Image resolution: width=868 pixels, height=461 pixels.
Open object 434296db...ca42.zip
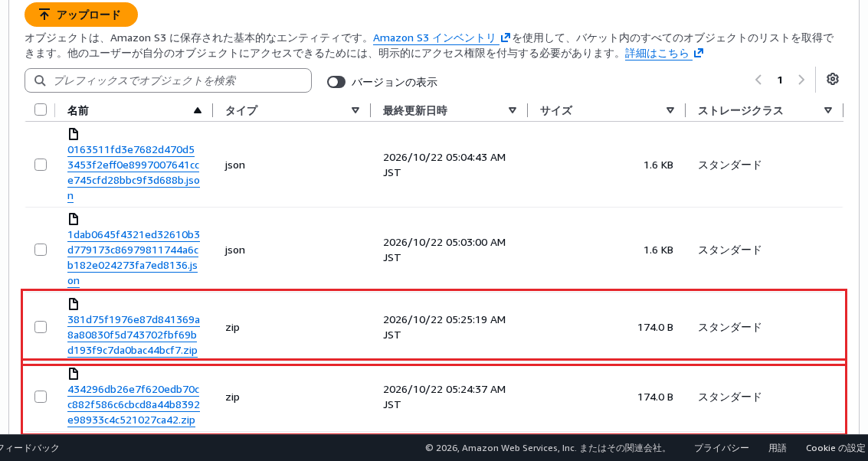pos(133,404)
